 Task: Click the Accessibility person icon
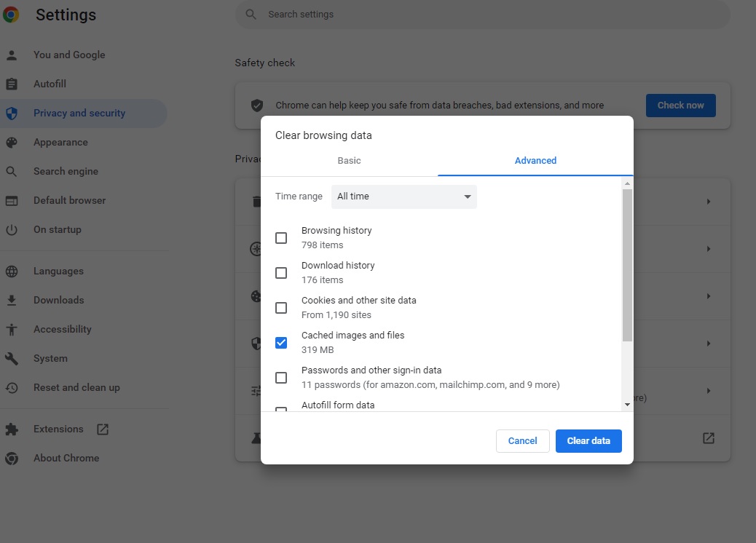pos(12,330)
